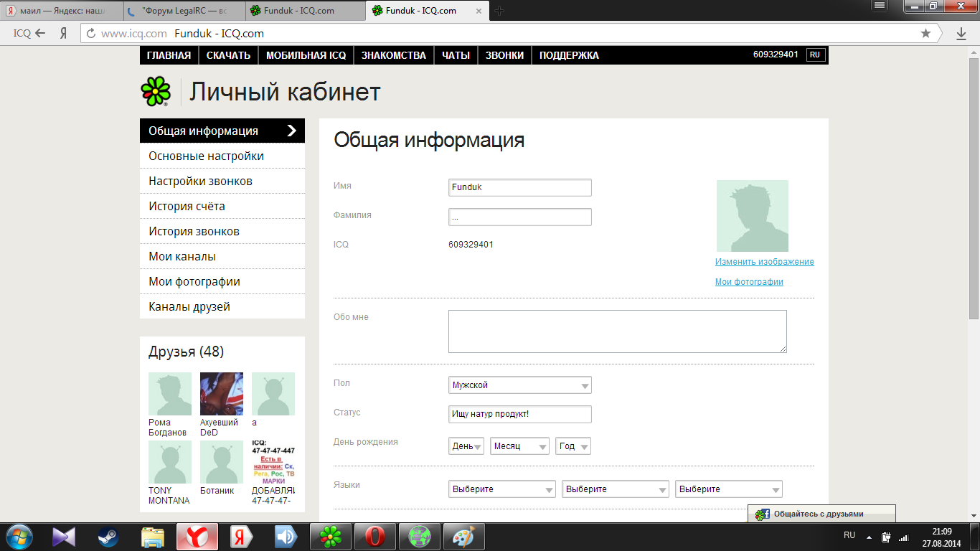Image resolution: width=980 pixels, height=551 pixels.
Task: Click the Обо мне text area
Action: tap(618, 331)
